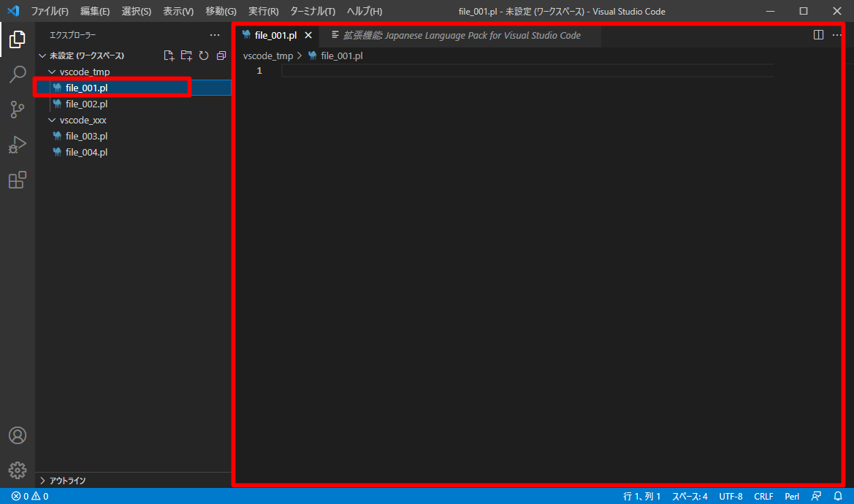Open the Accounts menu icon
Image resolution: width=854 pixels, height=504 pixels.
18,435
